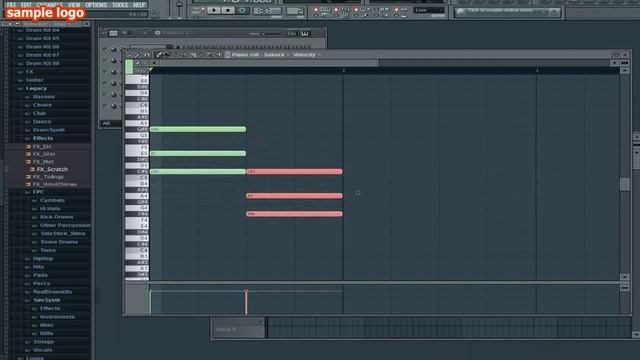Collapse the FPC folder in browser
The height and width of the screenshot is (360, 640).
38,192
